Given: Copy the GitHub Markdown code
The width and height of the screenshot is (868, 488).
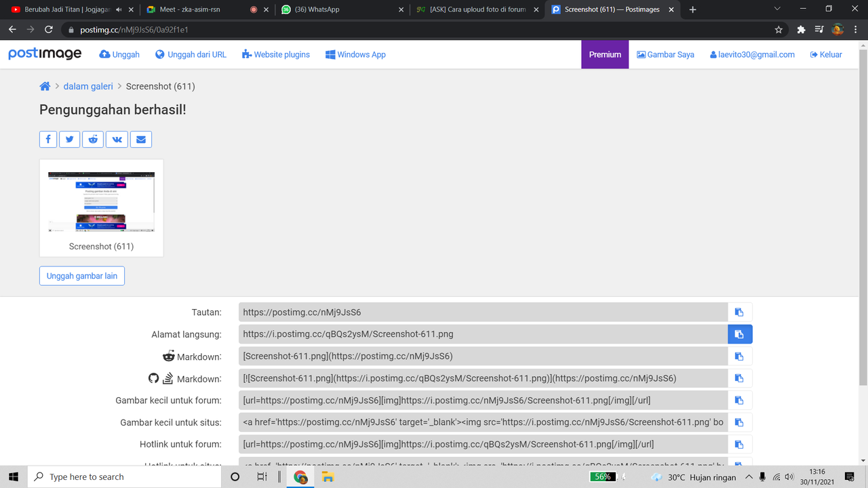Looking at the screenshot, I should pos(740,378).
